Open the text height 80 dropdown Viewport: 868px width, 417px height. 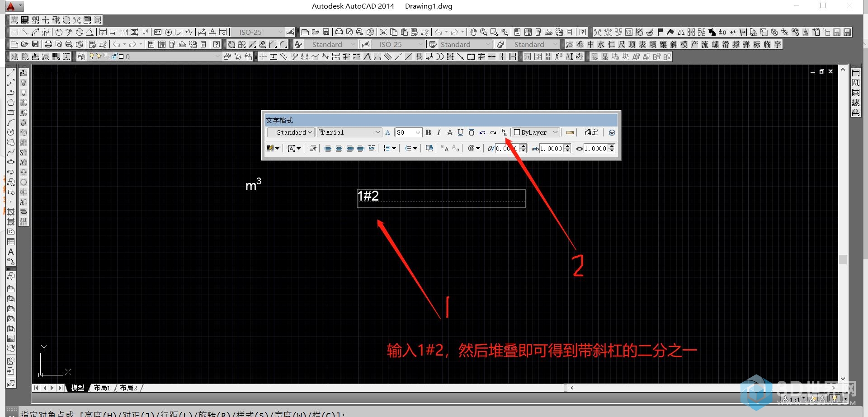coord(408,132)
